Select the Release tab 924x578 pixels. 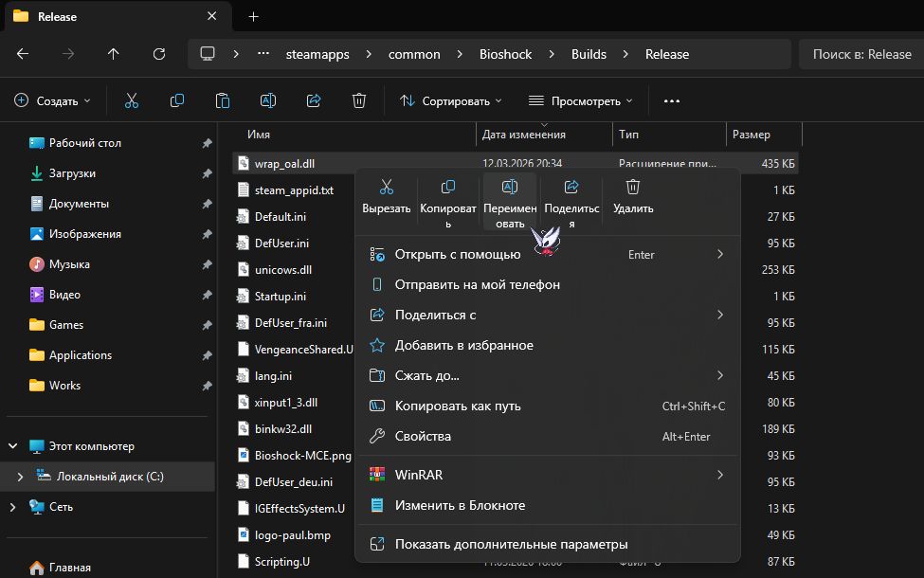coord(118,16)
